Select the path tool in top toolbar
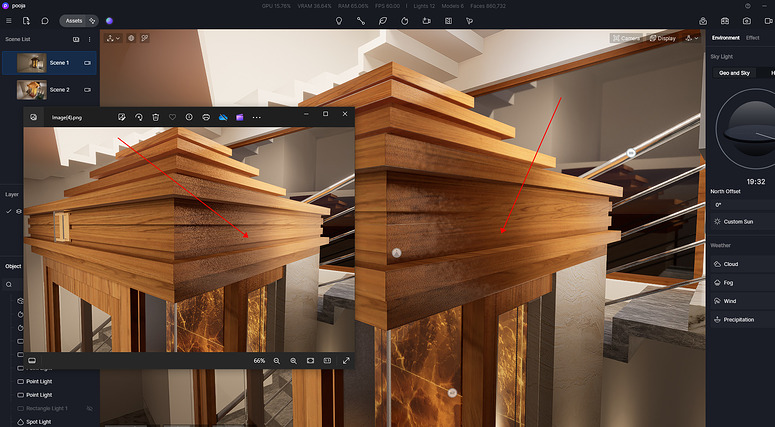Viewport: 775px width, 427px height. click(x=361, y=21)
